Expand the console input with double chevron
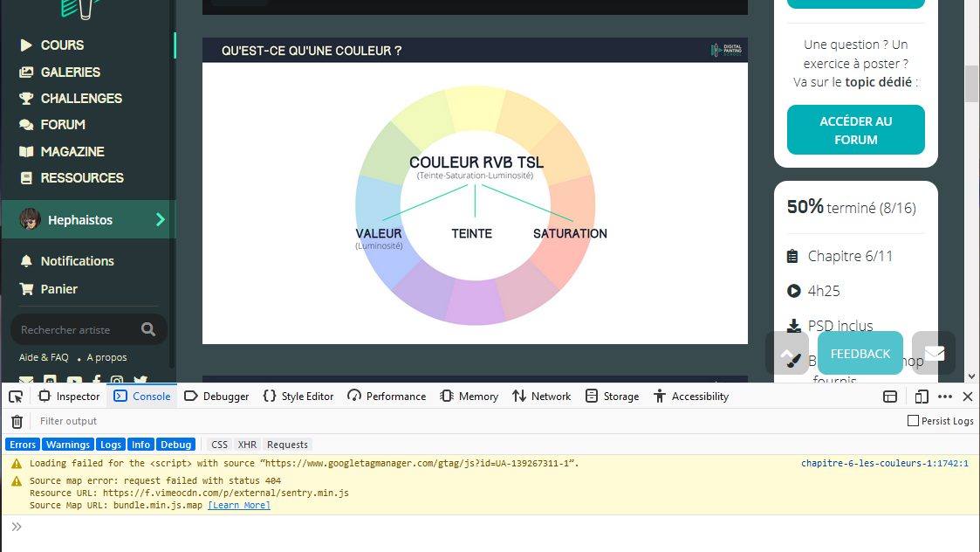 click(16, 526)
